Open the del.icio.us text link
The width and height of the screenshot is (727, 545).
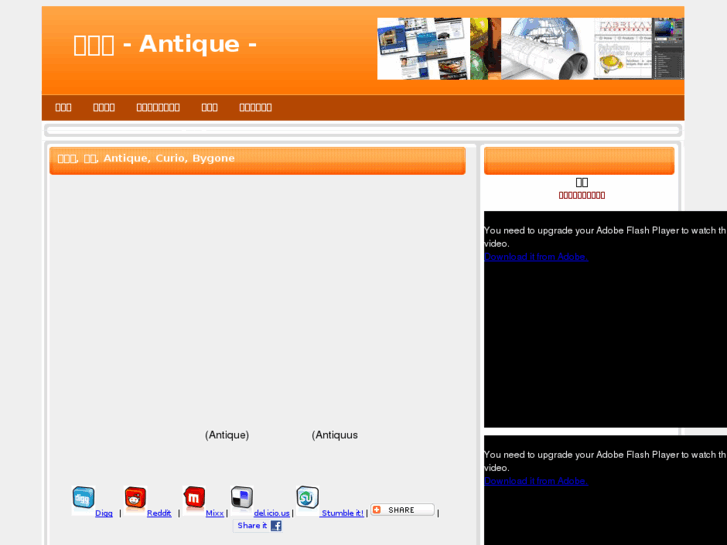coord(272,513)
